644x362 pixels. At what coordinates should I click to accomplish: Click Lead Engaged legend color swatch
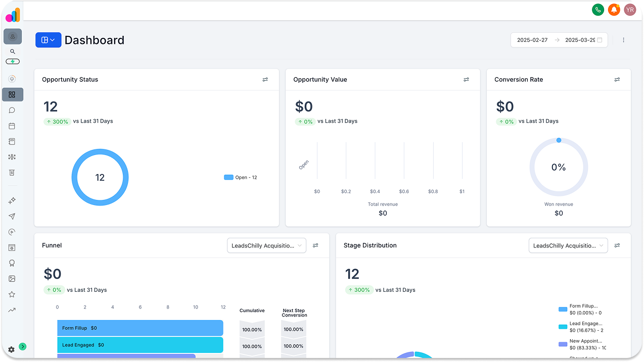pos(563,327)
